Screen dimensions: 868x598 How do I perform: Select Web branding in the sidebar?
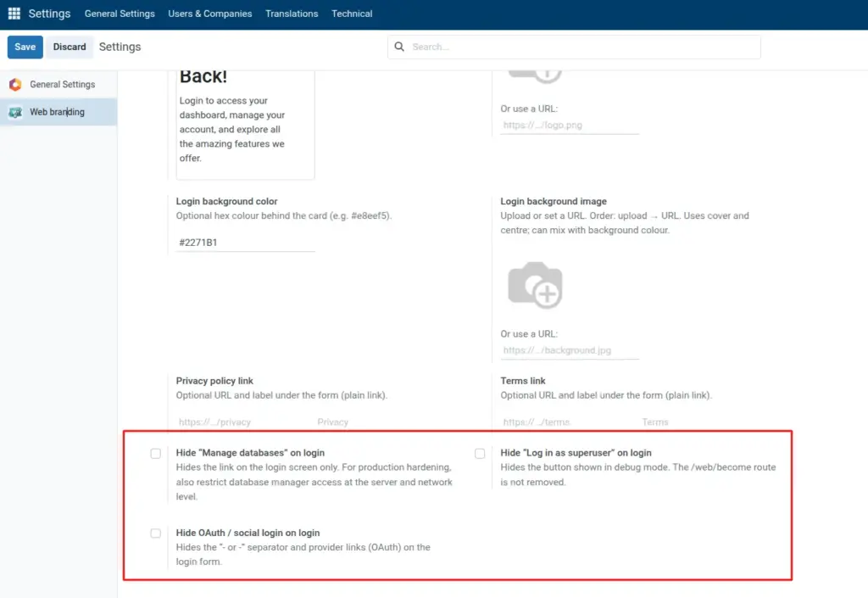point(58,112)
